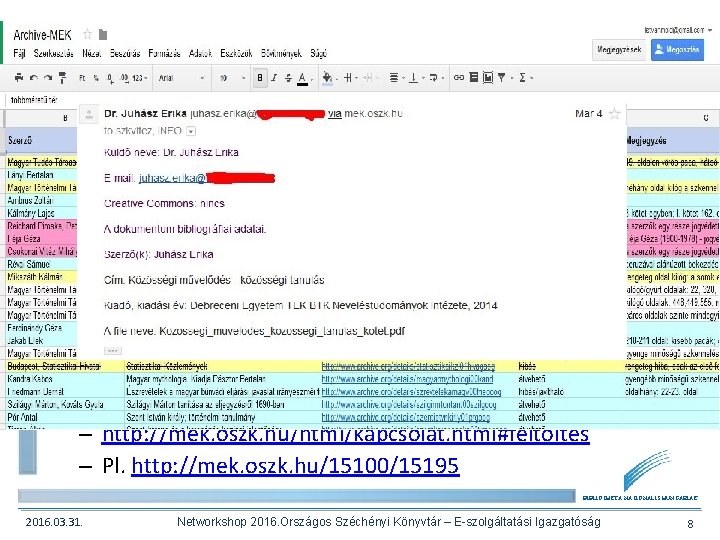Screen dimensions: 720x540
Task: Select the Révai Sámuel cell
Action: pos(41,264)
